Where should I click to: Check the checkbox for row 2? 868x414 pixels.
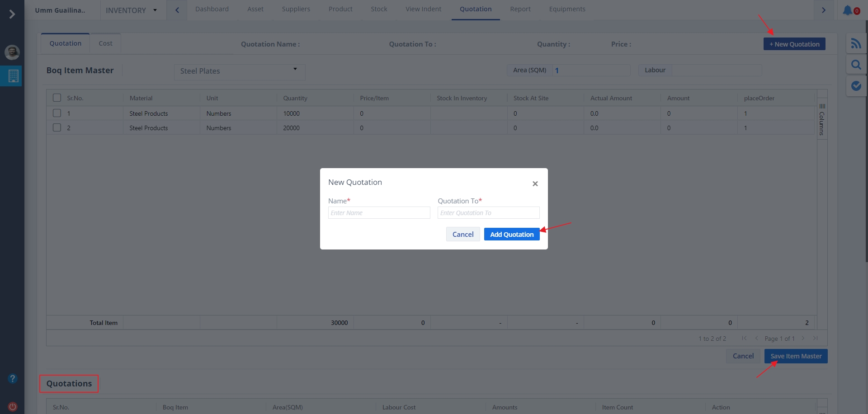57,127
